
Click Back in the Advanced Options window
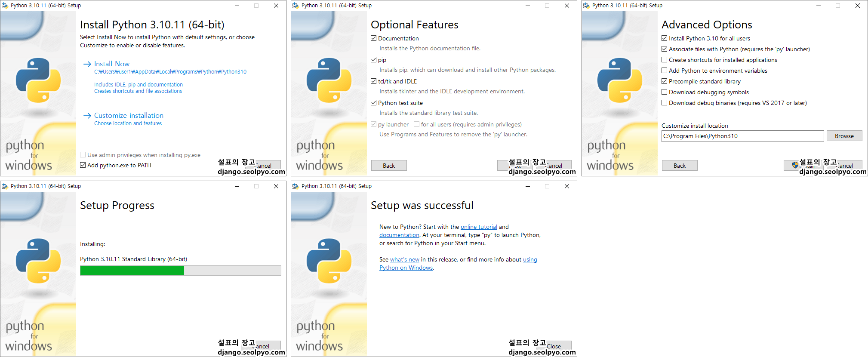680,166
